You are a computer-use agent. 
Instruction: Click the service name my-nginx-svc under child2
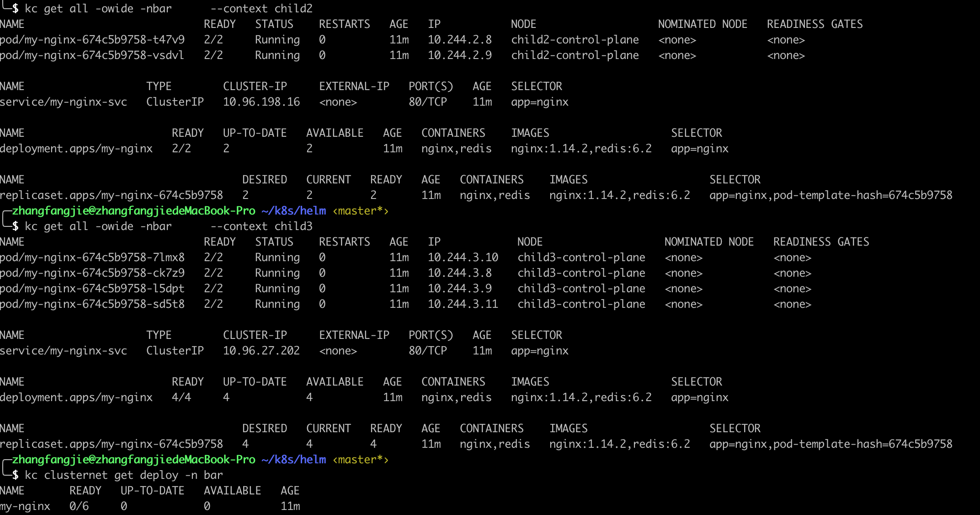[64, 102]
